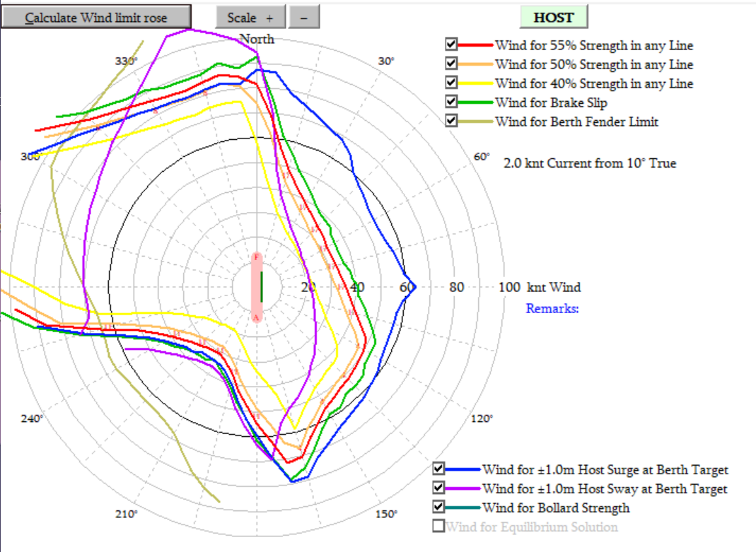Click the 240° bearing label

click(32, 418)
